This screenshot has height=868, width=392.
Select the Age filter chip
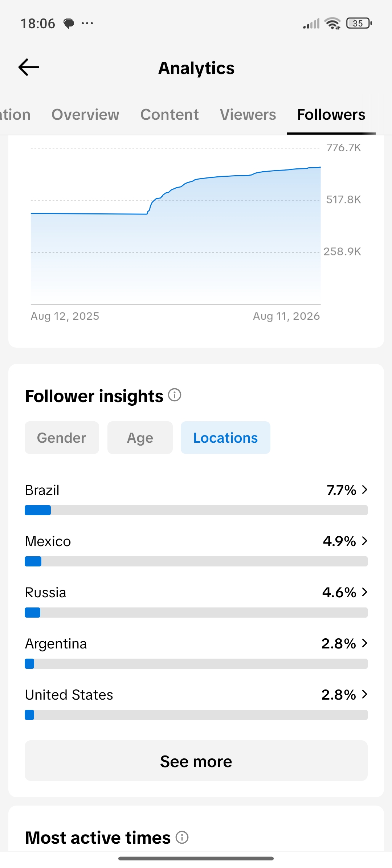click(x=140, y=438)
